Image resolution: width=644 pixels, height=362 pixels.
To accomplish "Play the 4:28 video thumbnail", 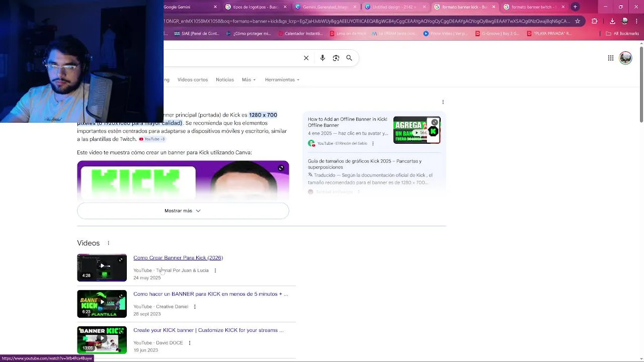I will 102,267.
